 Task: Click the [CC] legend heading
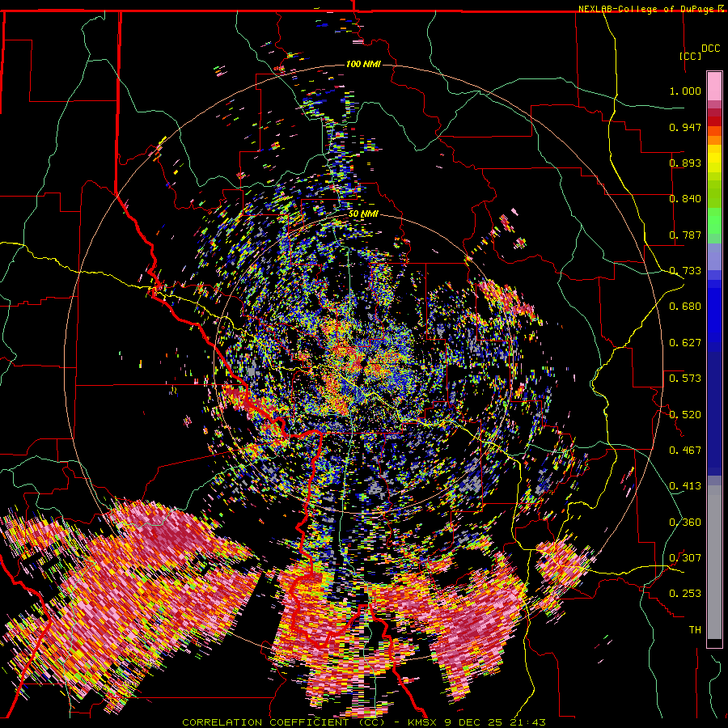point(691,56)
